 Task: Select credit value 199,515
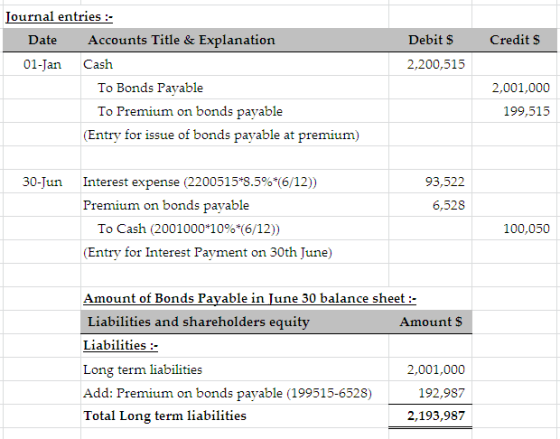tap(526, 111)
